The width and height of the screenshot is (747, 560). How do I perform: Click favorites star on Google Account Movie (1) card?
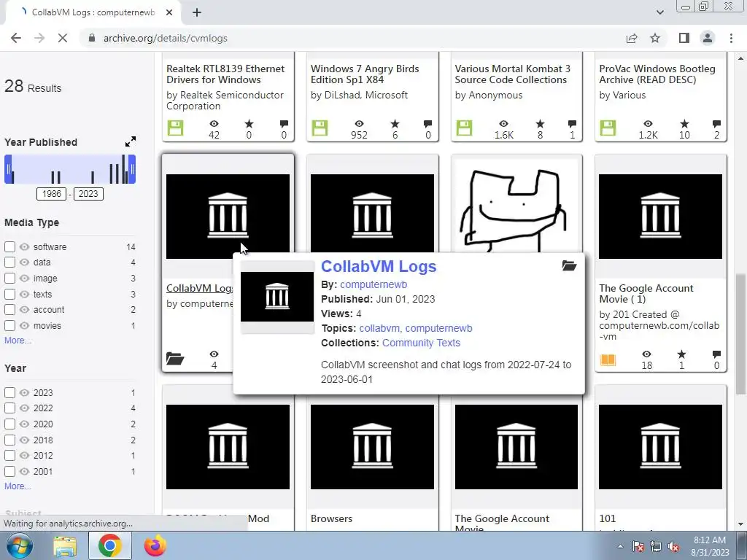tap(682, 354)
